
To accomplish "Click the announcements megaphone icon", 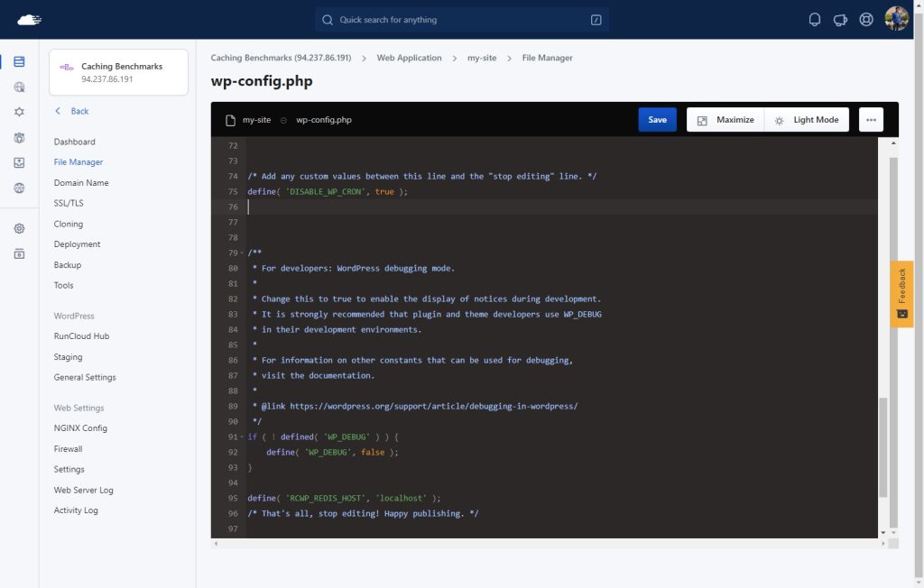I will click(840, 20).
